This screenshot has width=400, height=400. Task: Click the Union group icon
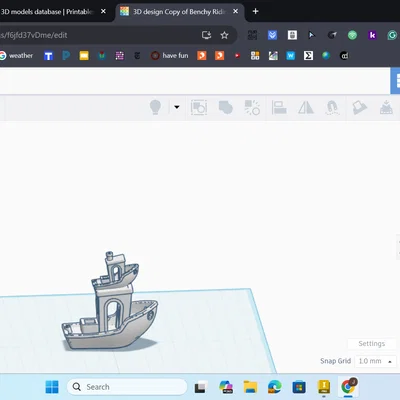click(x=226, y=107)
